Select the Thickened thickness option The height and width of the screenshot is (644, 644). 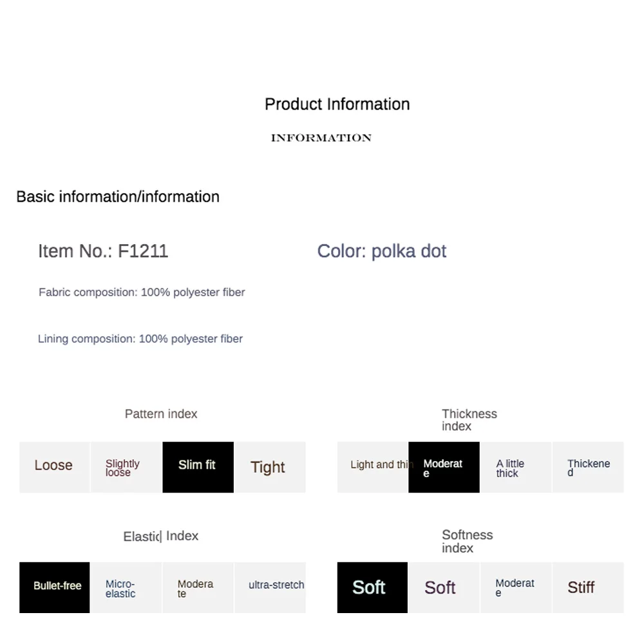click(588, 467)
